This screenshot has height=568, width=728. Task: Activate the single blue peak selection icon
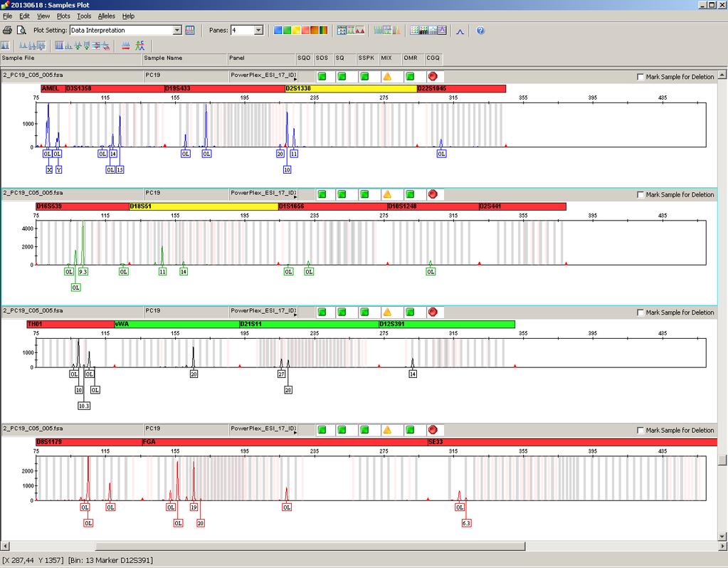coord(460,31)
